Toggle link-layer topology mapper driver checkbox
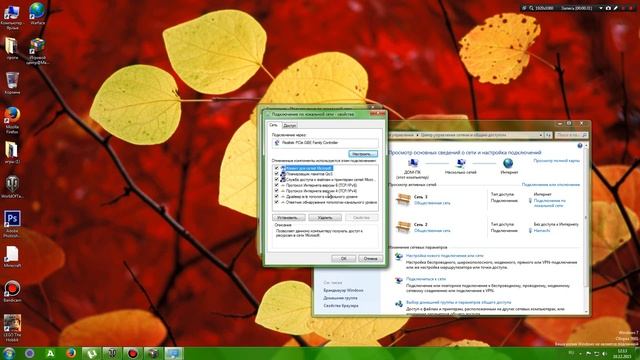The width and height of the screenshot is (640, 360). (x=277, y=196)
